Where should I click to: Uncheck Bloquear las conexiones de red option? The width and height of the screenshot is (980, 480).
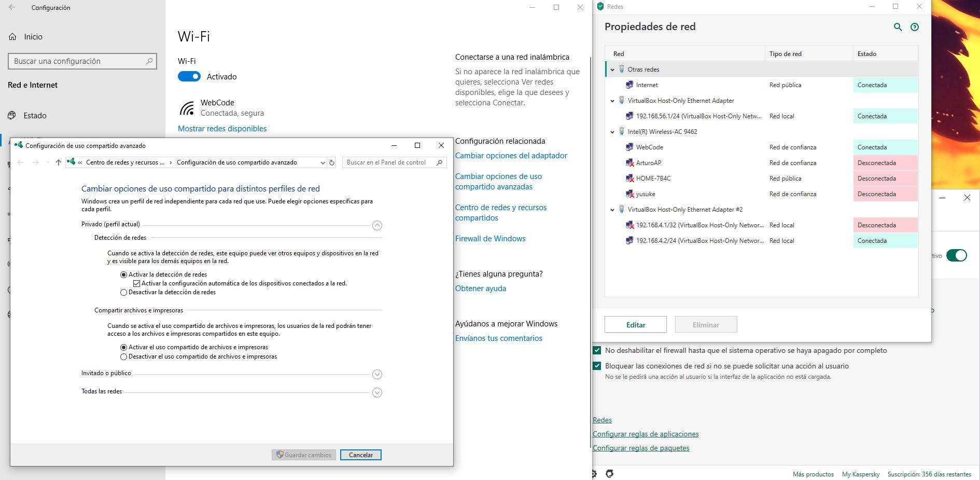[x=597, y=366]
